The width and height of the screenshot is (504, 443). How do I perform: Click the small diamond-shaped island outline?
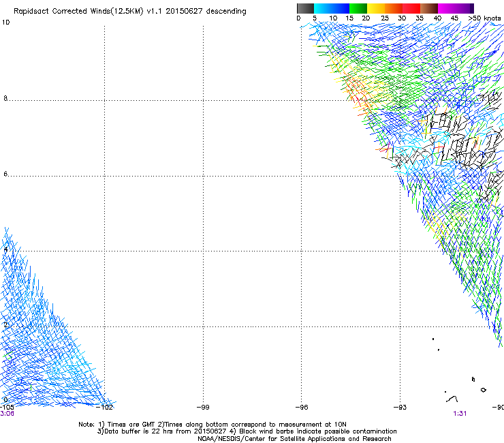tap(483, 390)
